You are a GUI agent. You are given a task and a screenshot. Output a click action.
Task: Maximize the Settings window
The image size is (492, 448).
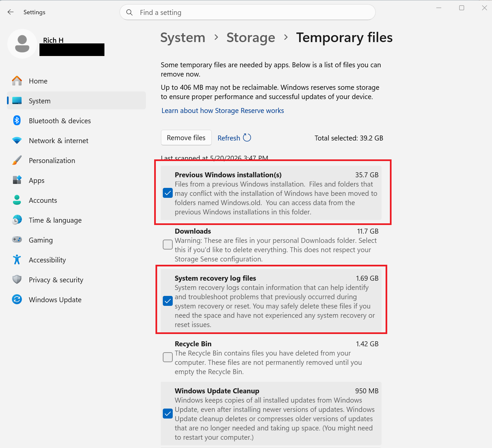tap(461, 8)
